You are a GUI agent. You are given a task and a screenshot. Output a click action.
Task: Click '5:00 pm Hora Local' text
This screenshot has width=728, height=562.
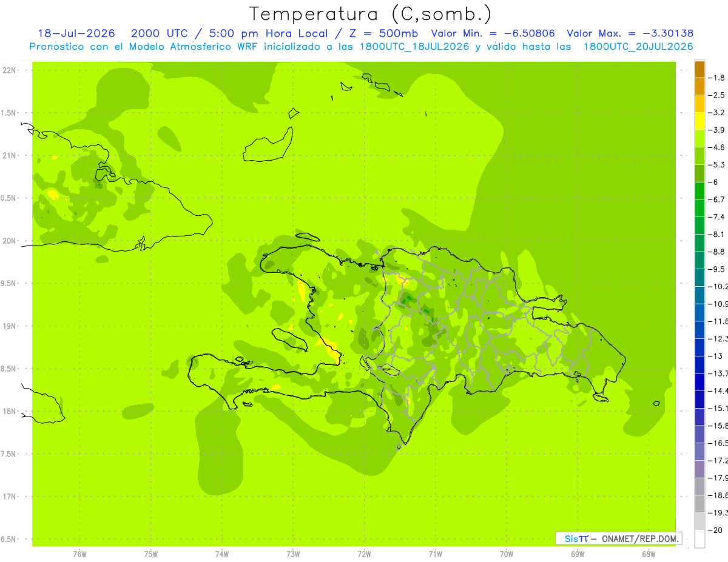270,33
